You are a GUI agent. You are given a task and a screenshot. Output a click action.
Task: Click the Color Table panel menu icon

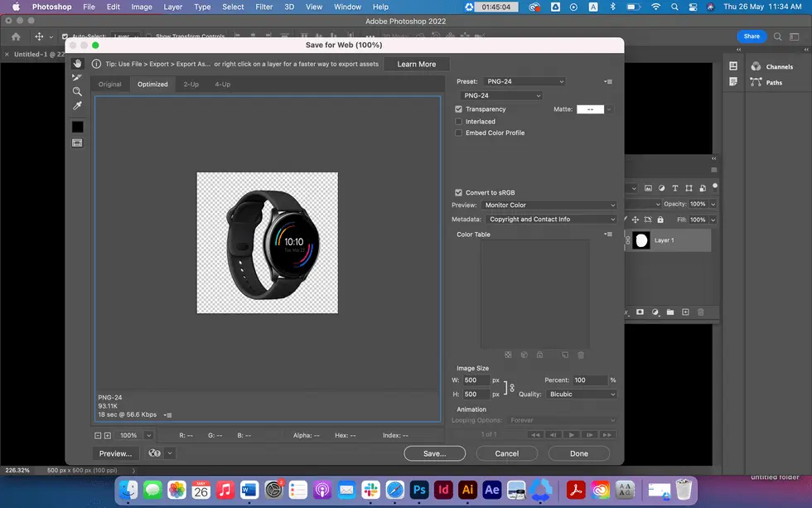[607, 234]
